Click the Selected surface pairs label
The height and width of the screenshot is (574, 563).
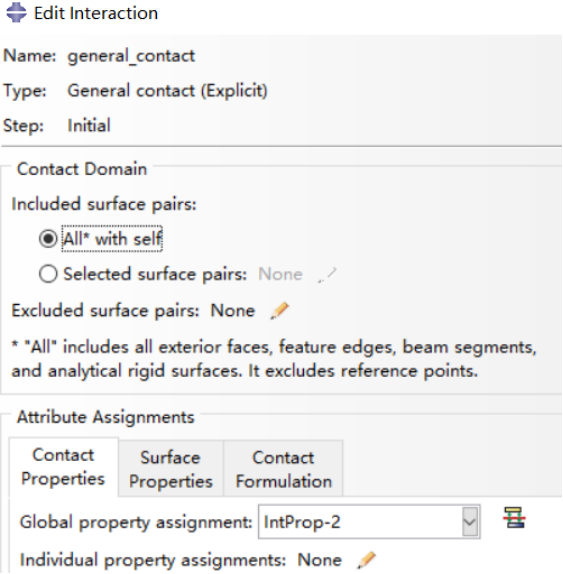(x=155, y=274)
